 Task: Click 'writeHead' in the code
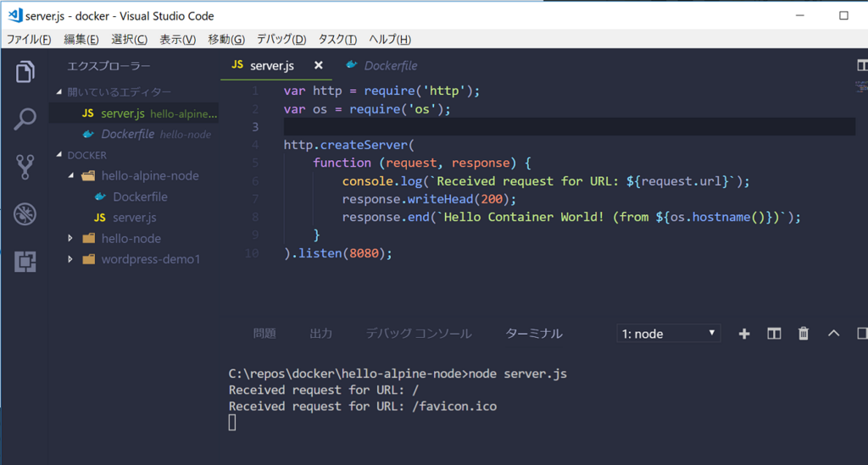(x=441, y=199)
